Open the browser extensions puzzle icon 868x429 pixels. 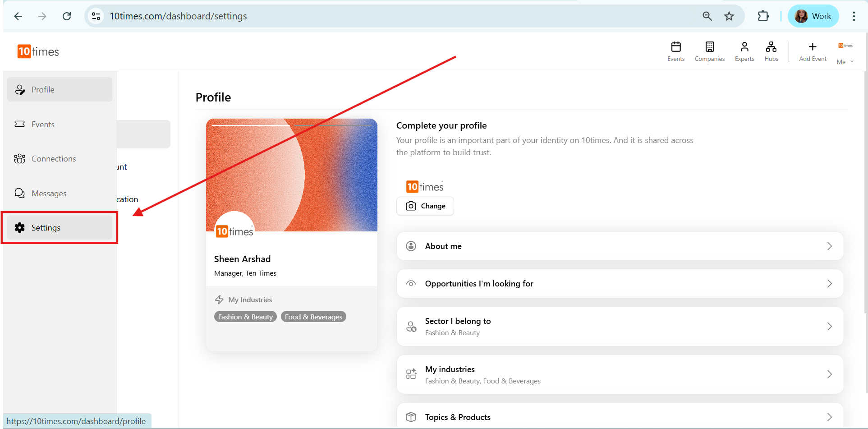click(x=763, y=16)
